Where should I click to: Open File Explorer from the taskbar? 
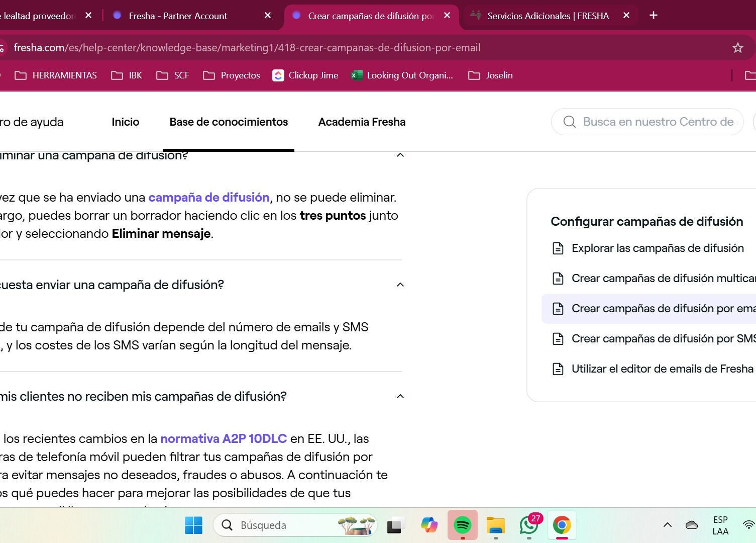tap(495, 525)
